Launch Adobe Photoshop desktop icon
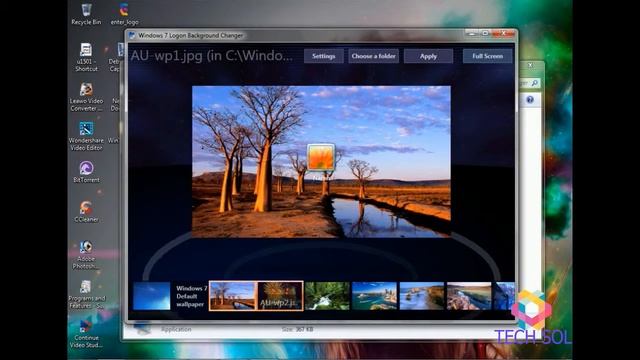The width and height of the screenshot is (640, 360). point(86,255)
